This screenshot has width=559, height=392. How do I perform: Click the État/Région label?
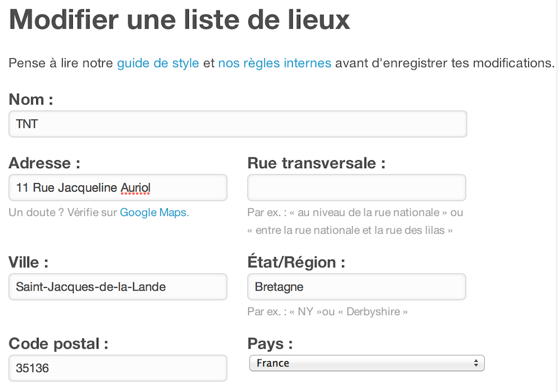click(x=296, y=262)
